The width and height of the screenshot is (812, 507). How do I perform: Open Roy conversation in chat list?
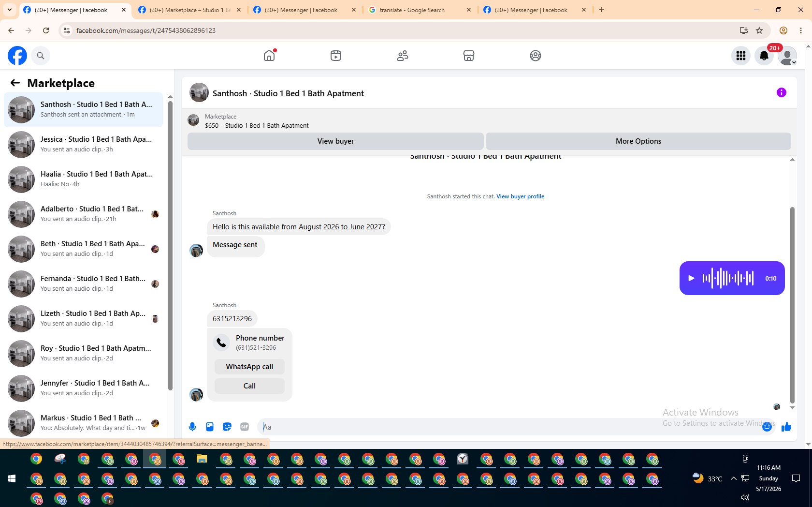pos(84,354)
